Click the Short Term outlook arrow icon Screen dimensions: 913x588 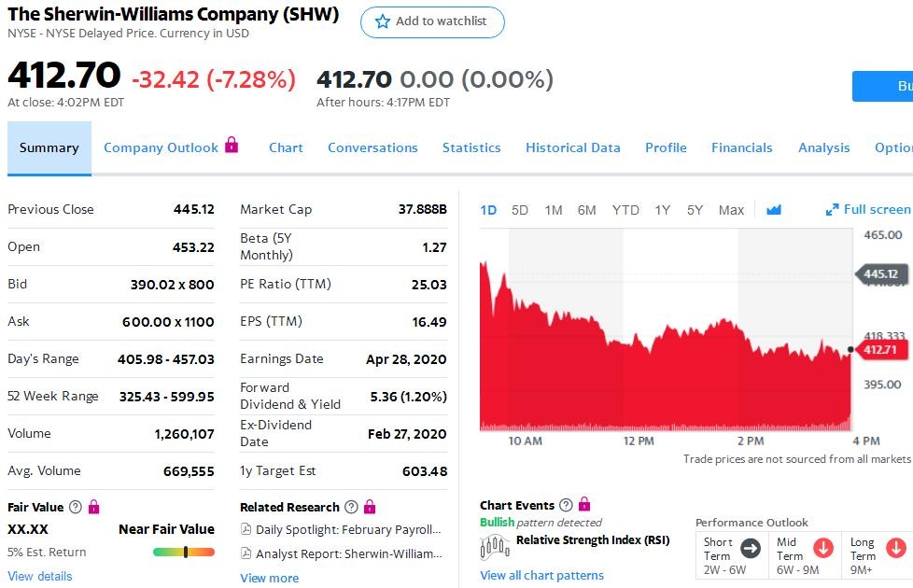751,549
